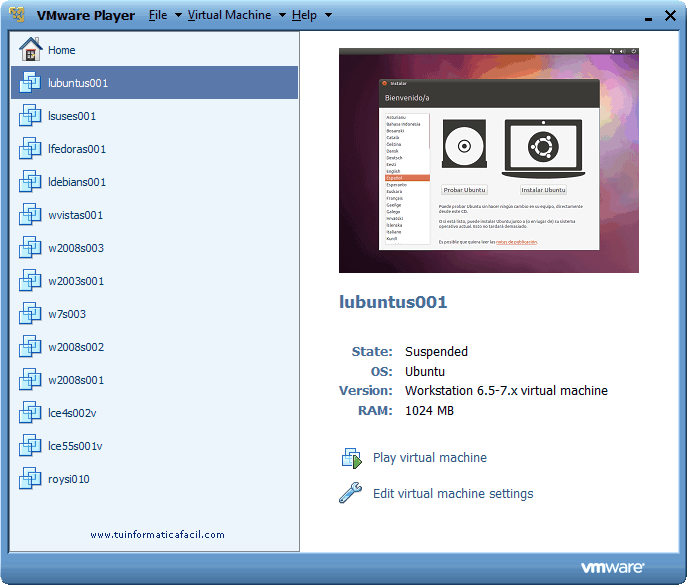This screenshot has width=687, height=585.
Task: Minimize the VMware Player window
Action: pyautogui.click(x=648, y=18)
